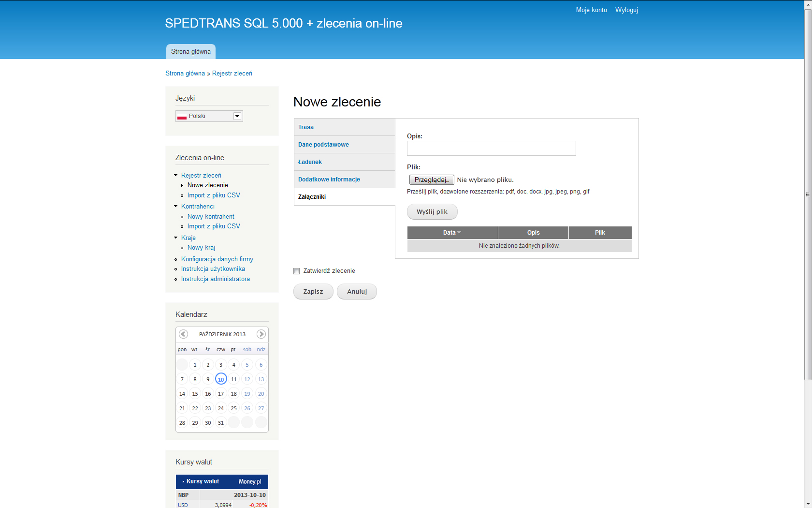Focus the Opis text field
This screenshot has height=508, width=812.
492,148
